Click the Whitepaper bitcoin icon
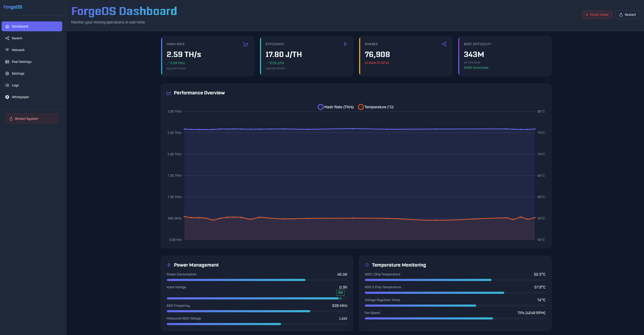 pyautogui.click(x=7, y=97)
